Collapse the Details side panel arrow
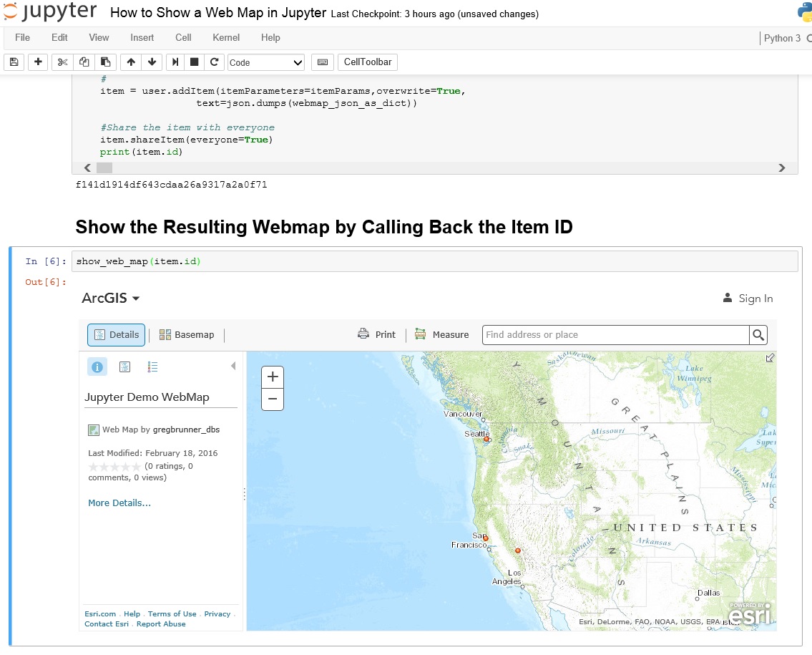The height and width of the screenshot is (655, 812). point(233,366)
